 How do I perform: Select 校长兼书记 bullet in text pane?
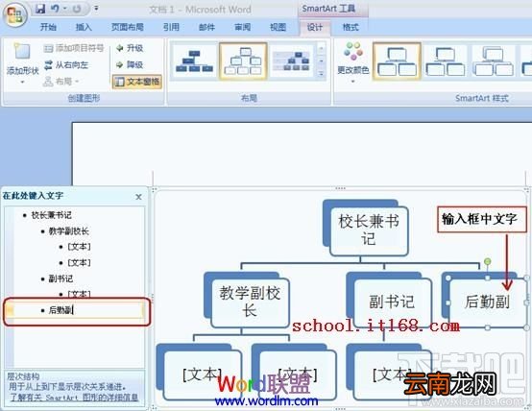tap(51, 215)
